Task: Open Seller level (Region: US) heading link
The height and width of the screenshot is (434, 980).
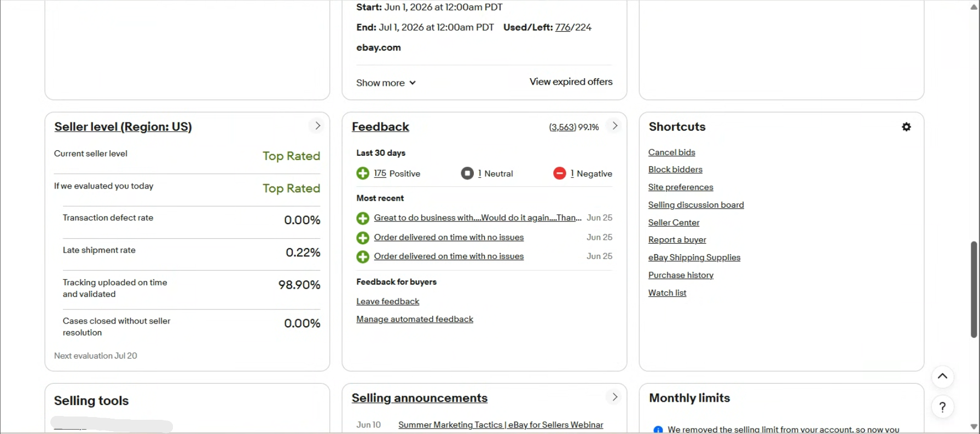Action: (123, 127)
